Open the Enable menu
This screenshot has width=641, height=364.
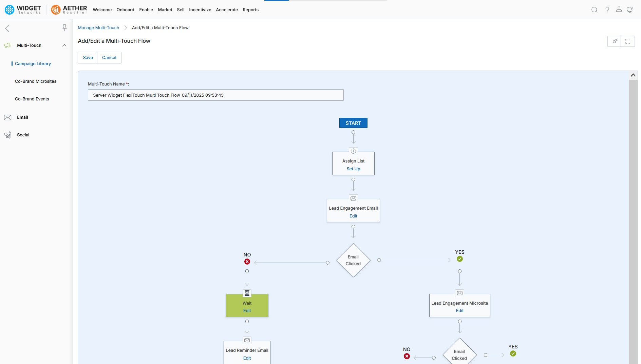146,10
